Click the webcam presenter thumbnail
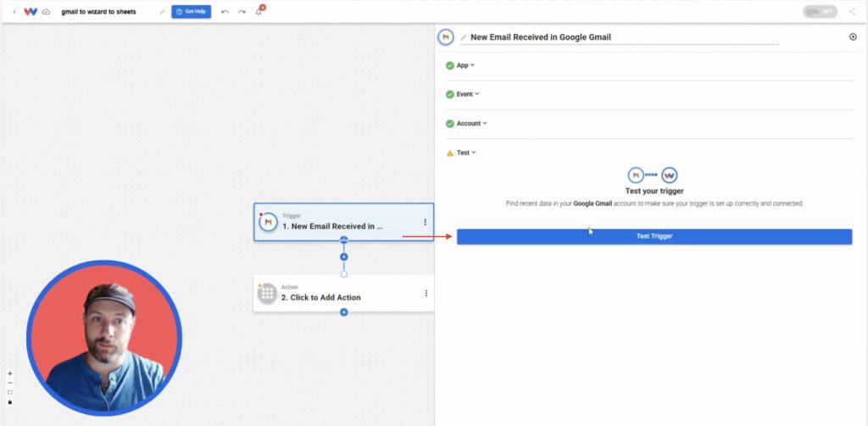 tap(104, 338)
